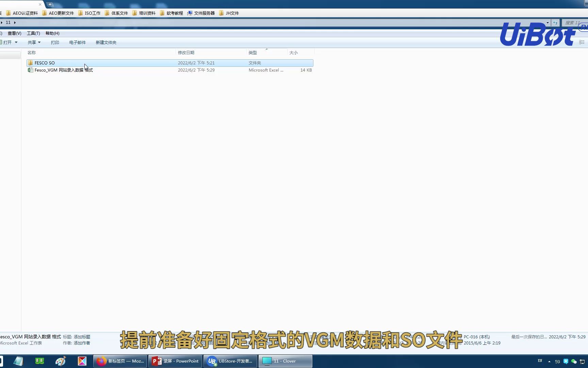Screen dimensions: 588x368
Task: Switch to the 11 - Clover taskbar window
Action: point(285,361)
